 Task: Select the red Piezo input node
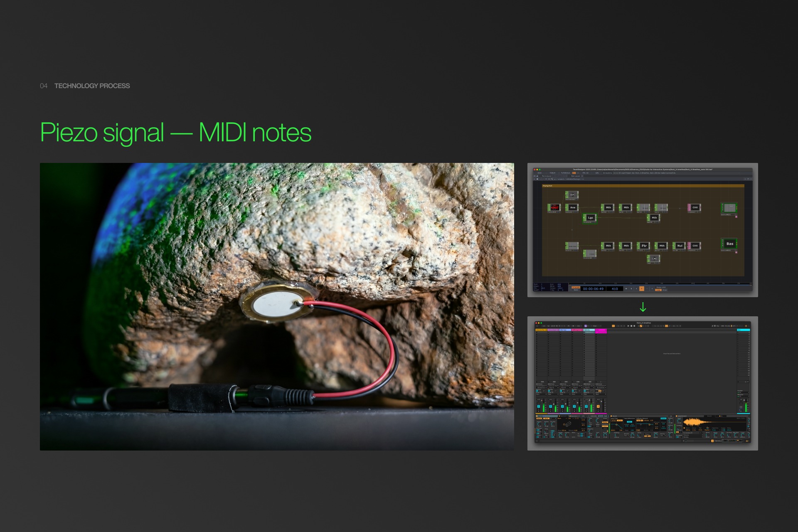(x=554, y=207)
